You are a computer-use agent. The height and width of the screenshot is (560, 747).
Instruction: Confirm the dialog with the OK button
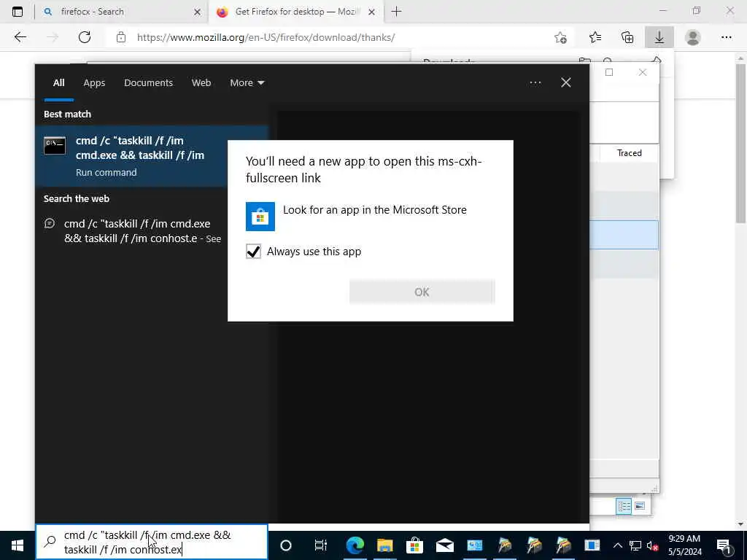[422, 292]
